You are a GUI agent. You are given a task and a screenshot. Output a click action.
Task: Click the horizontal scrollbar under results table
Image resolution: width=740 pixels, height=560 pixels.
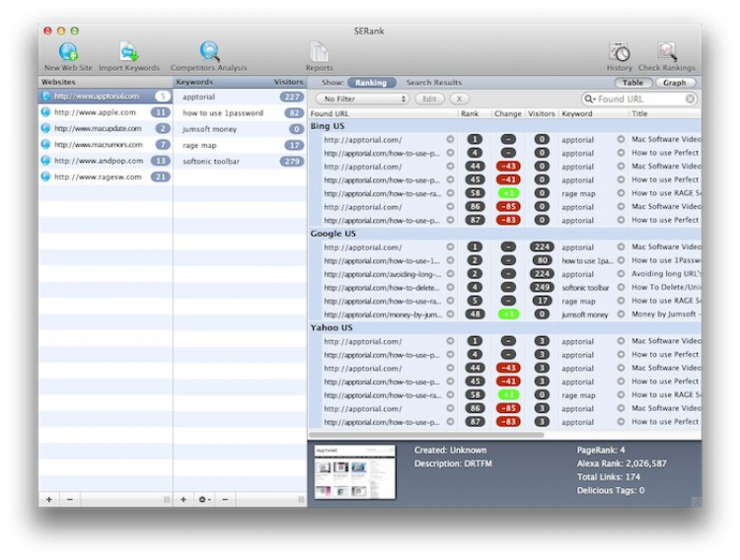(426, 435)
